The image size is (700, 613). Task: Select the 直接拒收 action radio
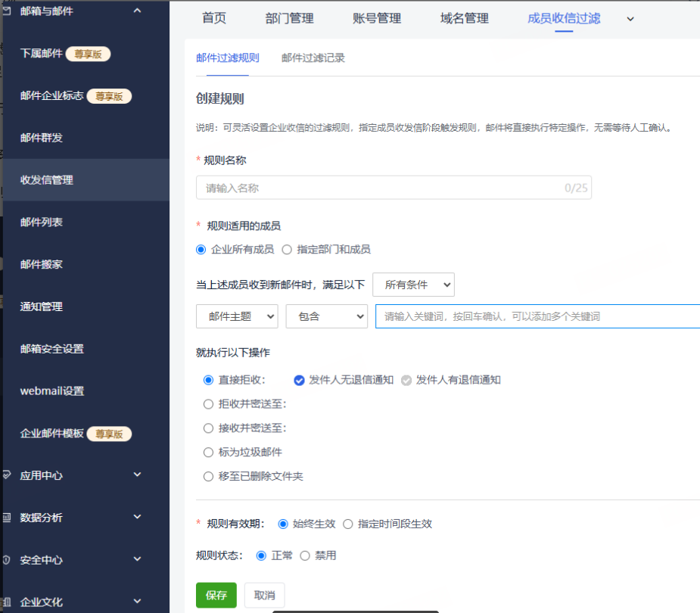(208, 380)
